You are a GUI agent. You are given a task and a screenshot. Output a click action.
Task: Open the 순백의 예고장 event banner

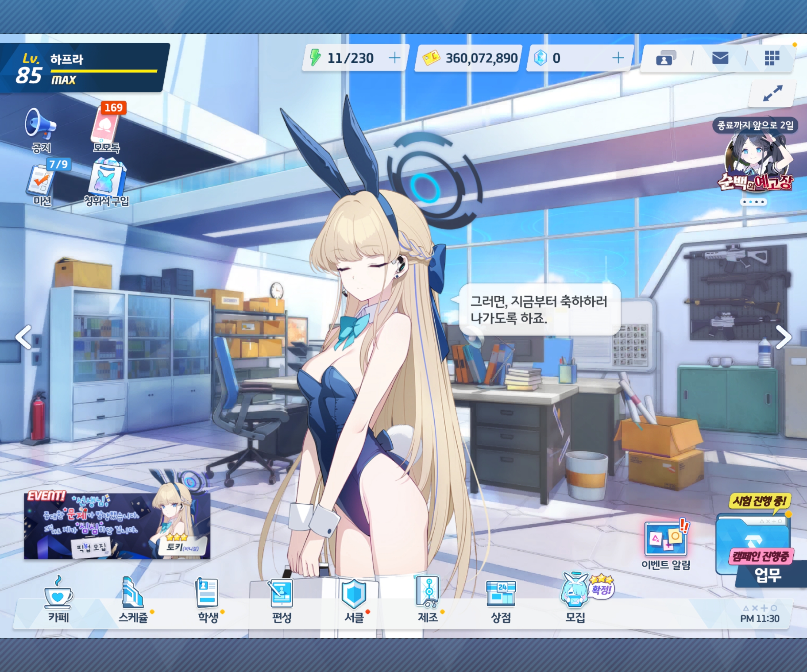[755, 161]
